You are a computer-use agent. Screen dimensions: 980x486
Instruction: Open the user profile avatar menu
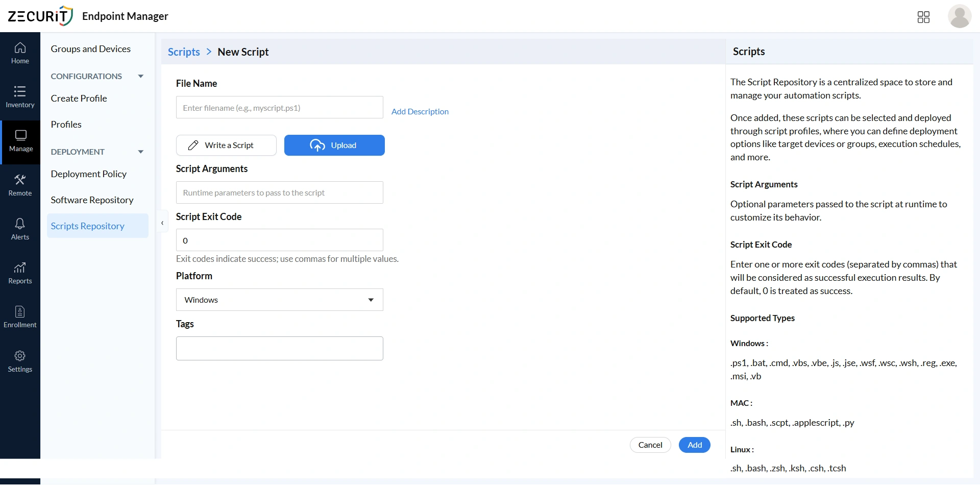pyautogui.click(x=960, y=16)
